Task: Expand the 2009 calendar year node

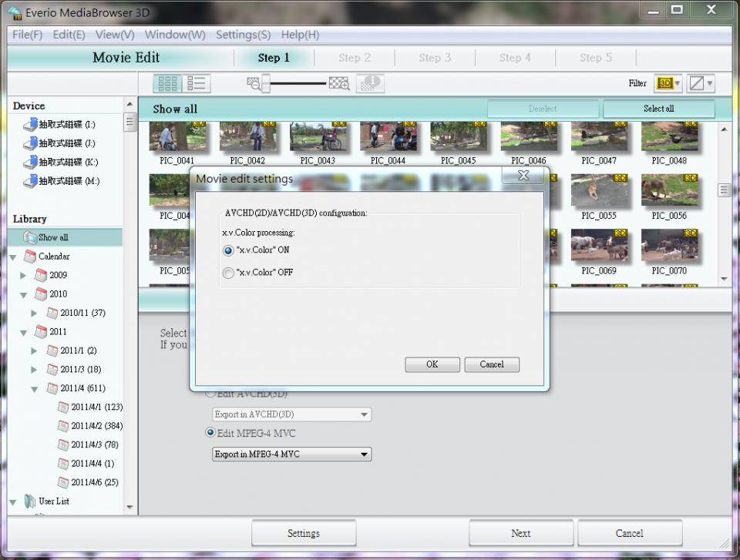Action: tap(23, 275)
